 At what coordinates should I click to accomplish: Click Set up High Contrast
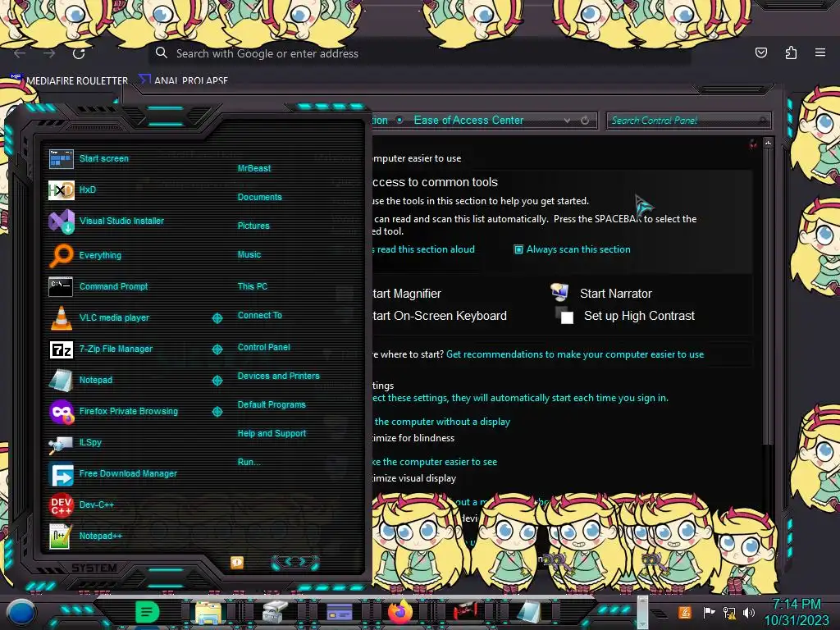click(x=639, y=316)
